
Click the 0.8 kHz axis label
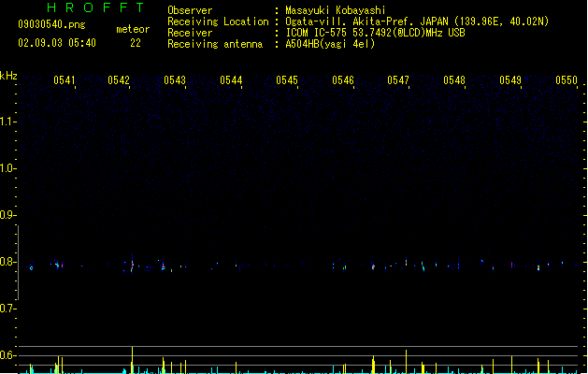[x=7, y=262]
